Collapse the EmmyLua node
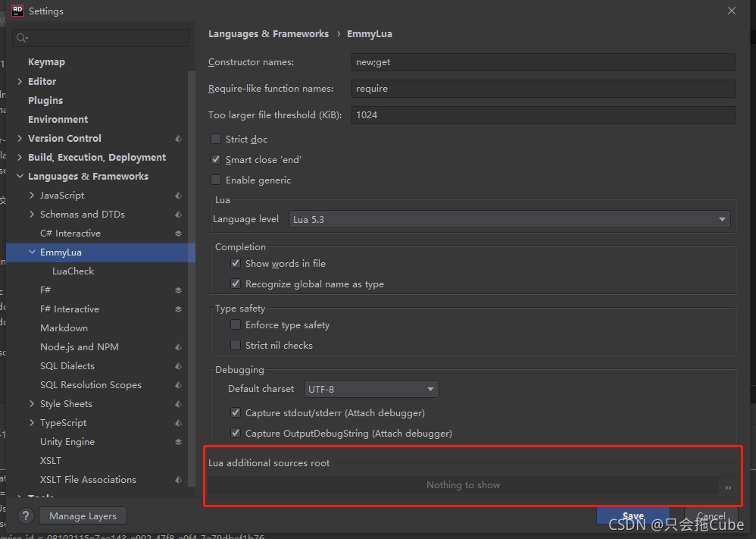756x539 pixels. coord(32,252)
